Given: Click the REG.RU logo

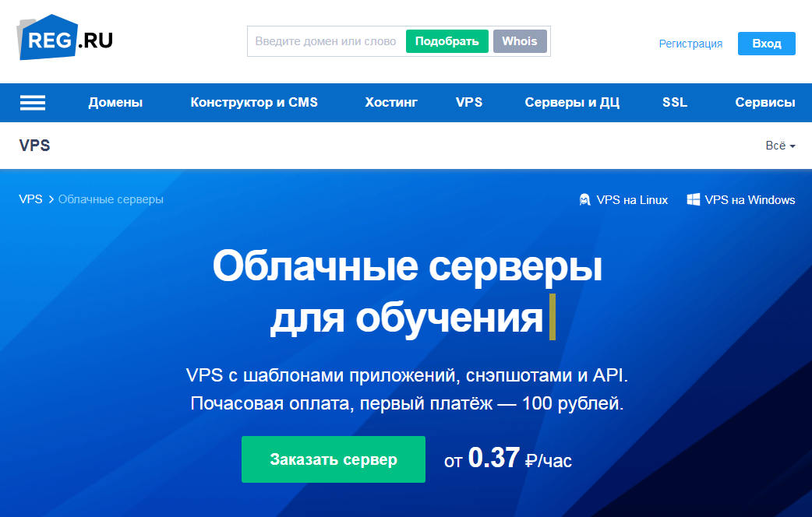Looking at the screenshot, I should click(66, 39).
